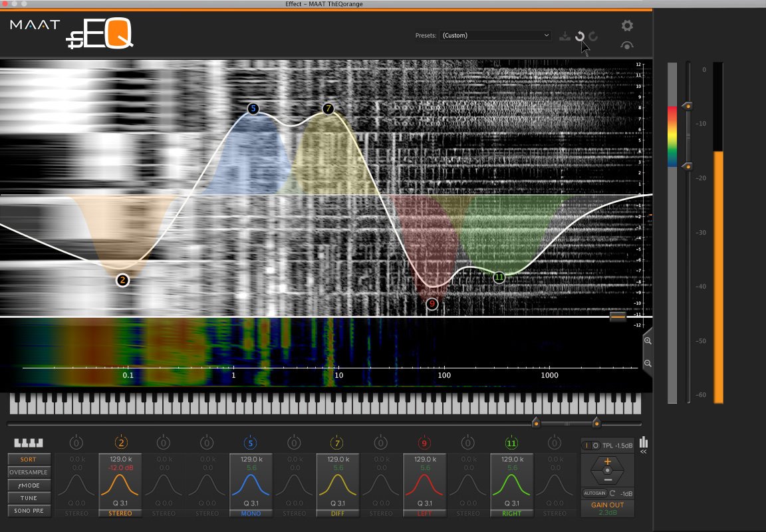766x532 pixels.
Task: Click the redo arrow icon
Action: point(593,36)
